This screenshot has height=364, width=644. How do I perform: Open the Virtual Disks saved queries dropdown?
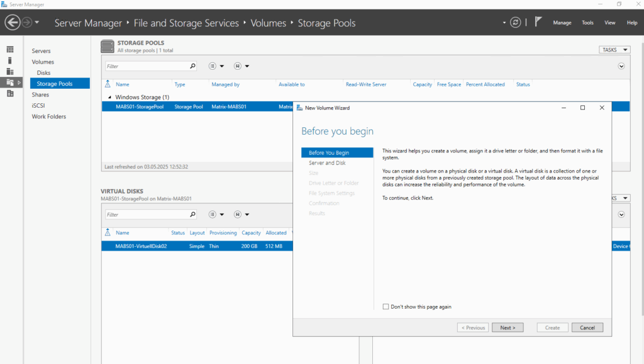[x=241, y=214]
